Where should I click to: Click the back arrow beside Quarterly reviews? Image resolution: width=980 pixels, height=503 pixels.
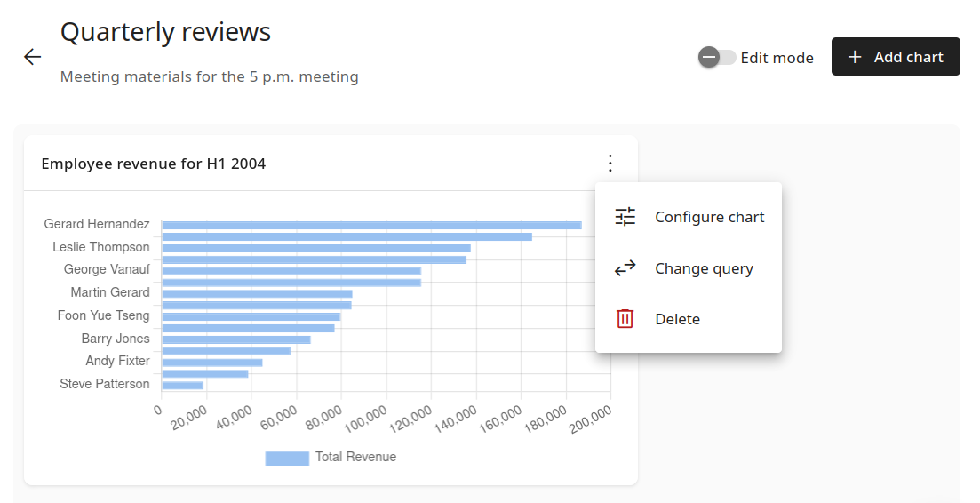33,57
